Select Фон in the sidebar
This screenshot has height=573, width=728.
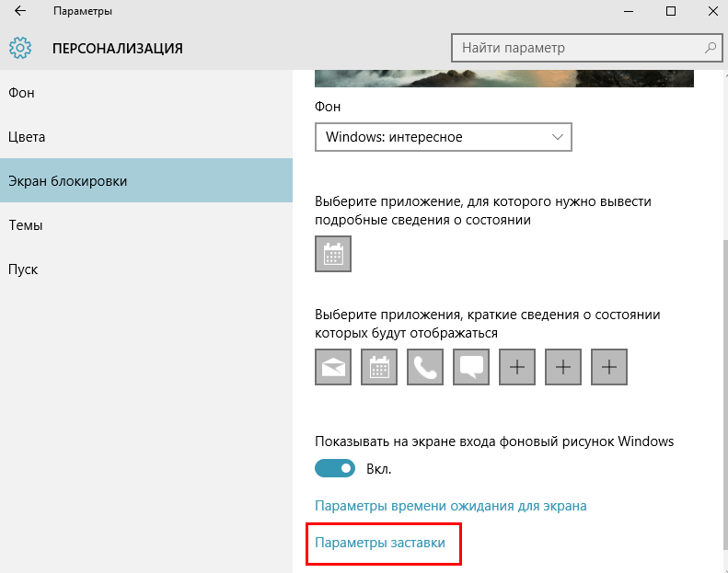click(146, 93)
